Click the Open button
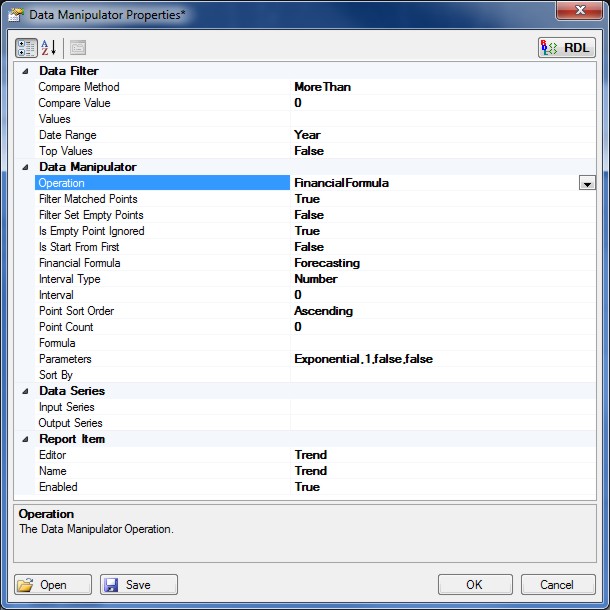 pos(53,585)
